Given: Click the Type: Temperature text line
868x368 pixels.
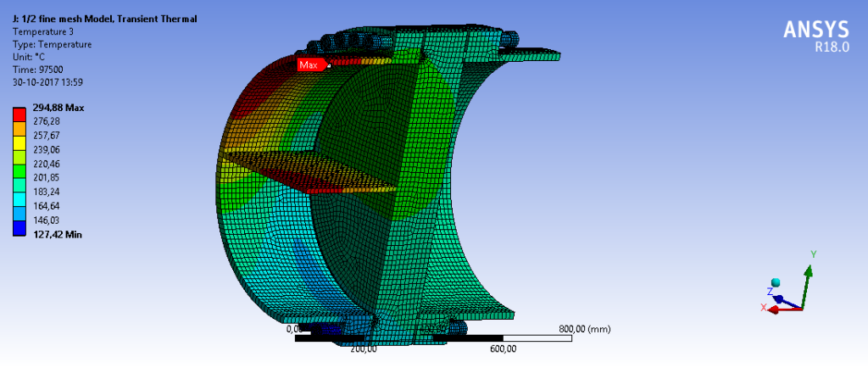Looking at the screenshot, I should [52, 44].
